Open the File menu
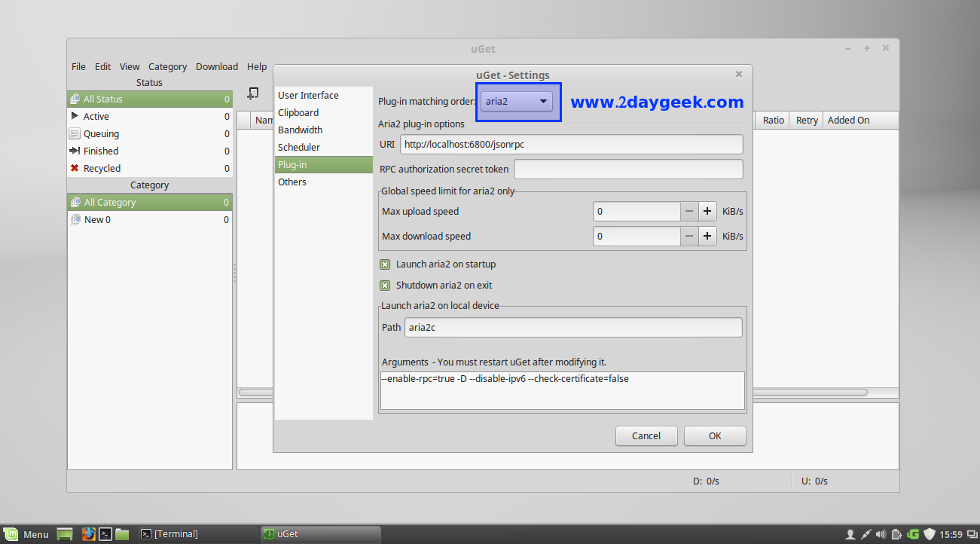 point(78,66)
